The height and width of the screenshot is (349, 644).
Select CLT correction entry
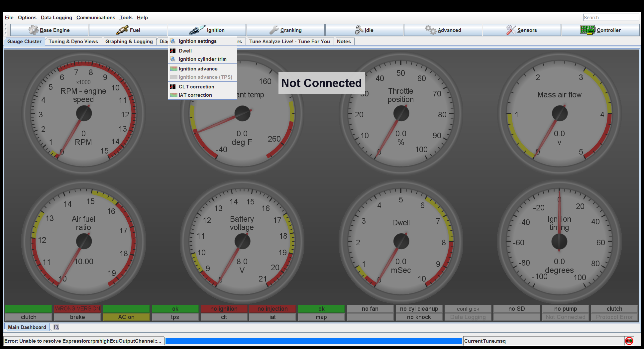coord(202,86)
